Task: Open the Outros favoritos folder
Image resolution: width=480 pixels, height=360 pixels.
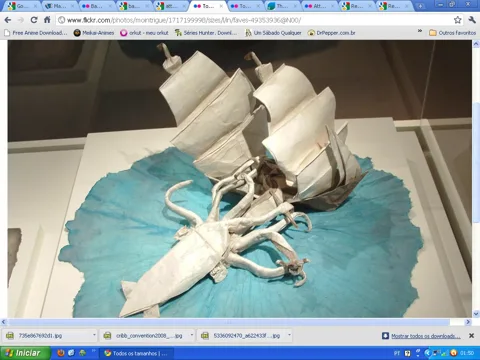Action: (x=452, y=33)
